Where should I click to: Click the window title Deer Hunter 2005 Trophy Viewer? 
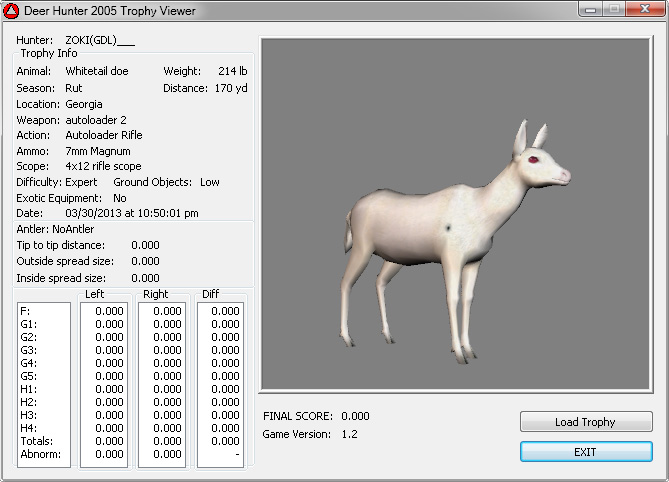(x=110, y=11)
